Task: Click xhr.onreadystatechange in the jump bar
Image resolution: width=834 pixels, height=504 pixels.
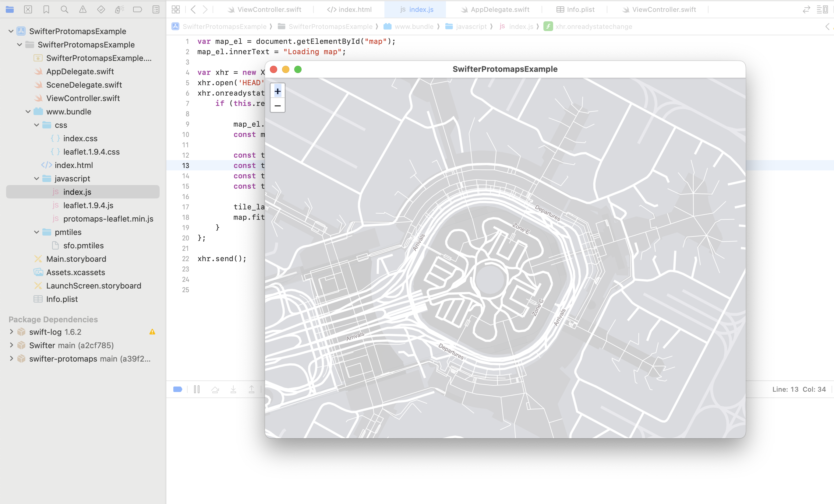Action: tap(593, 26)
